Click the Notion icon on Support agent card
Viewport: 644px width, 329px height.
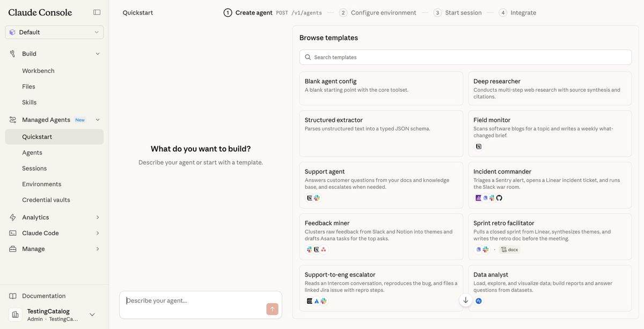coord(308,197)
